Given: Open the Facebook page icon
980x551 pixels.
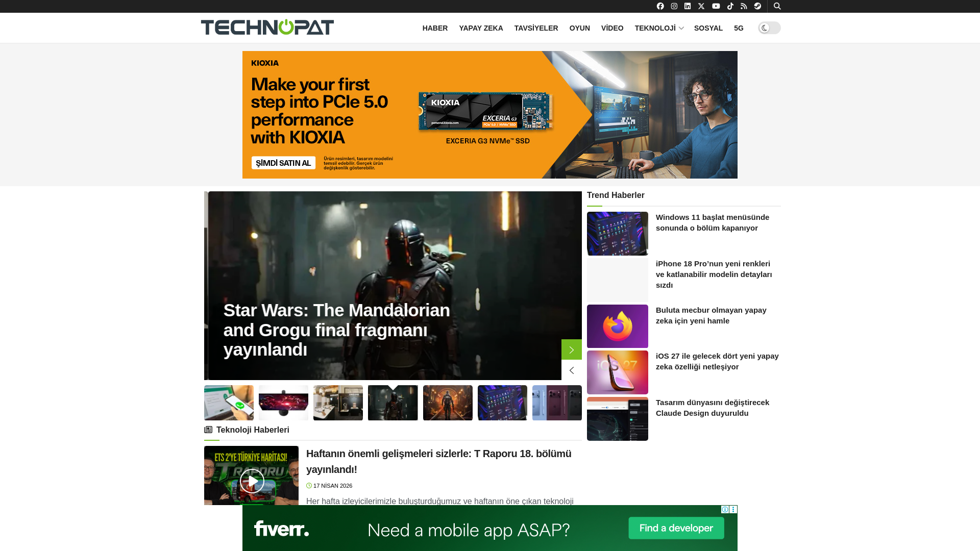Looking at the screenshot, I should click(660, 6).
